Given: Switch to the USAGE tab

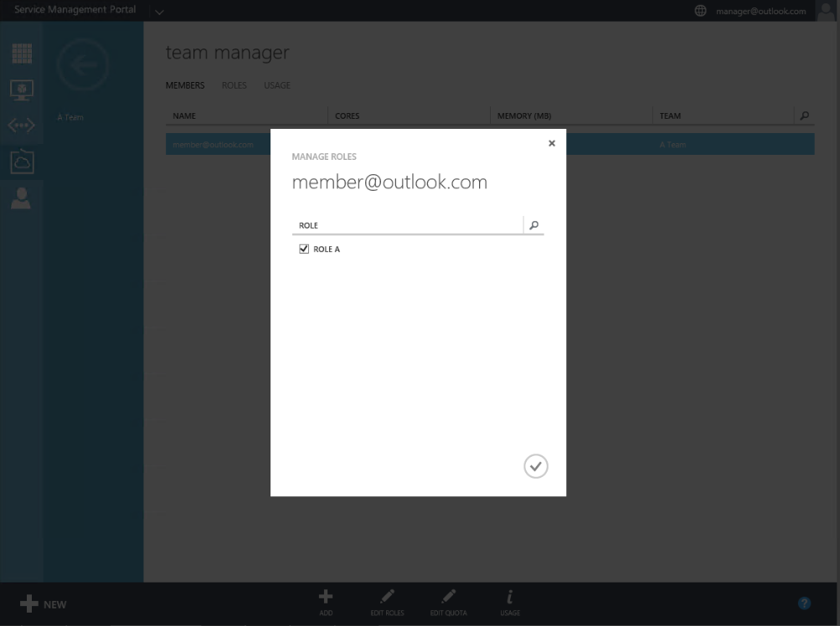Looking at the screenshot, I should point(277,85).
